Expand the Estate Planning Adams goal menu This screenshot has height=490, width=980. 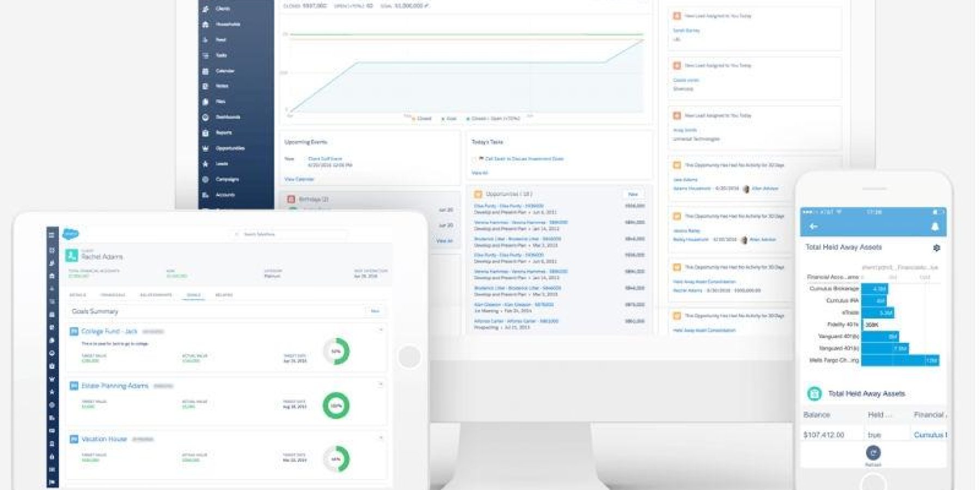(x=381, y=384)
